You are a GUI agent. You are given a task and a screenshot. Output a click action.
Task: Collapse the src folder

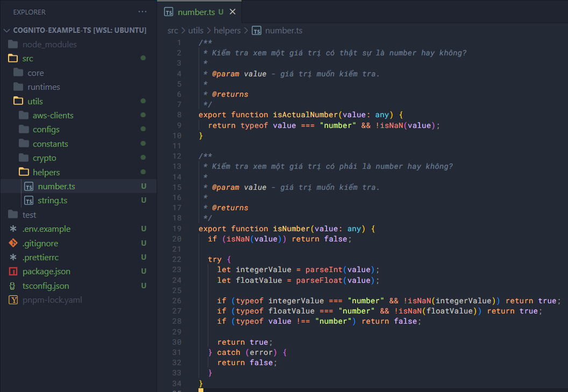coord(27,59)
